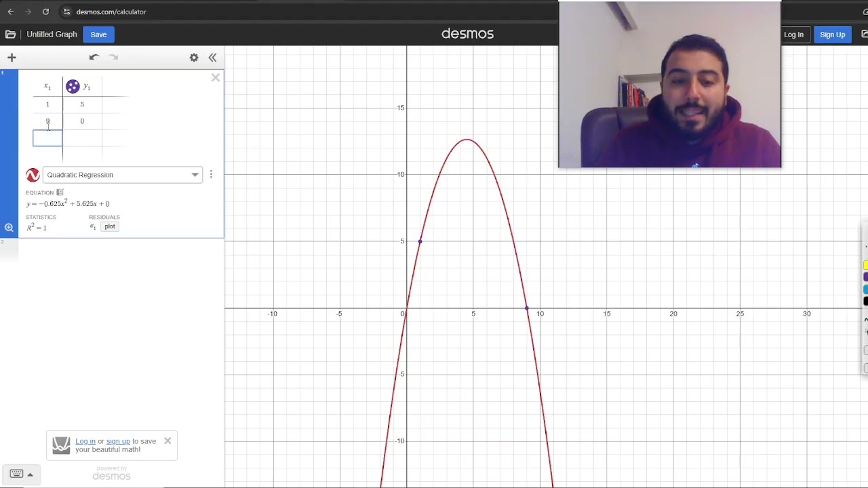This screenshot has height=488, width=868.
Task: Select the y1 cell with value 5
Action: pyautogui.click(x=82, y=104)
